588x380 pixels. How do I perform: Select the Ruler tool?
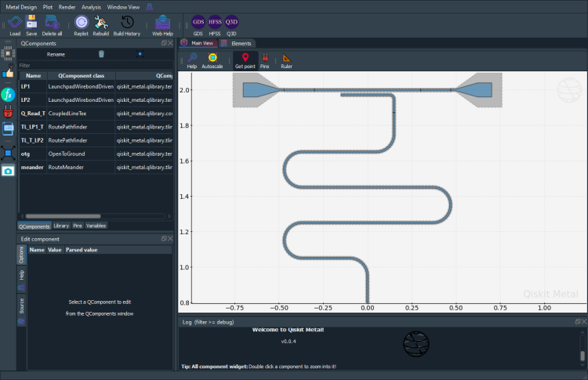point(286,60)
